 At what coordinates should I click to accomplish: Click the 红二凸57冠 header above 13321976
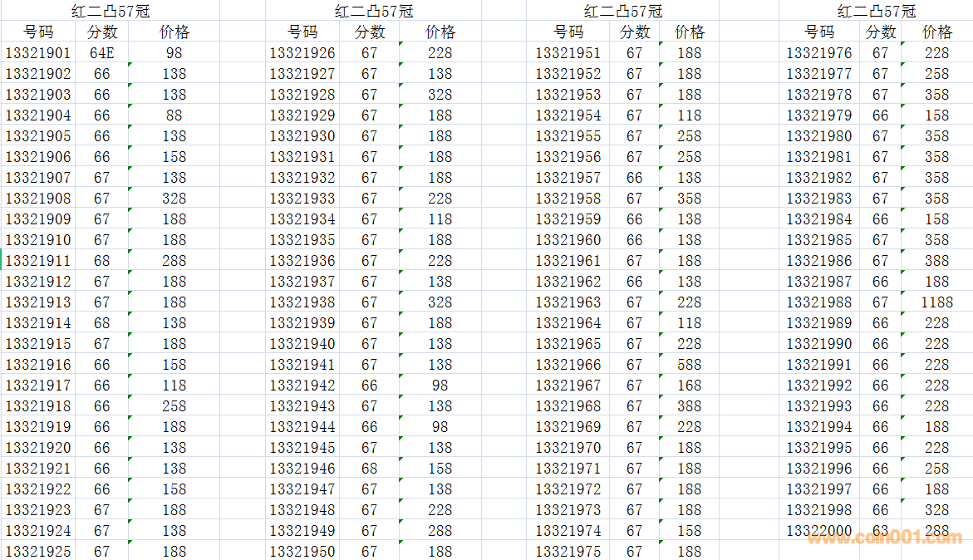coord(876,11)
